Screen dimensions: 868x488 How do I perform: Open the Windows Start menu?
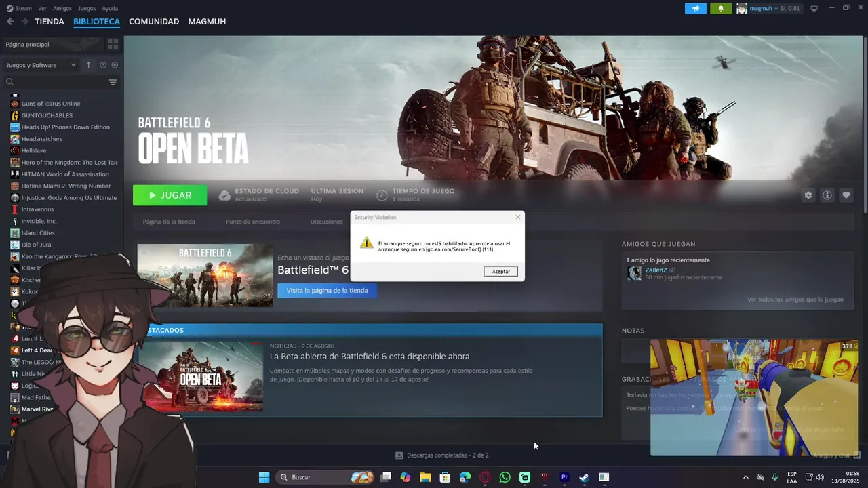pos(264,477)
